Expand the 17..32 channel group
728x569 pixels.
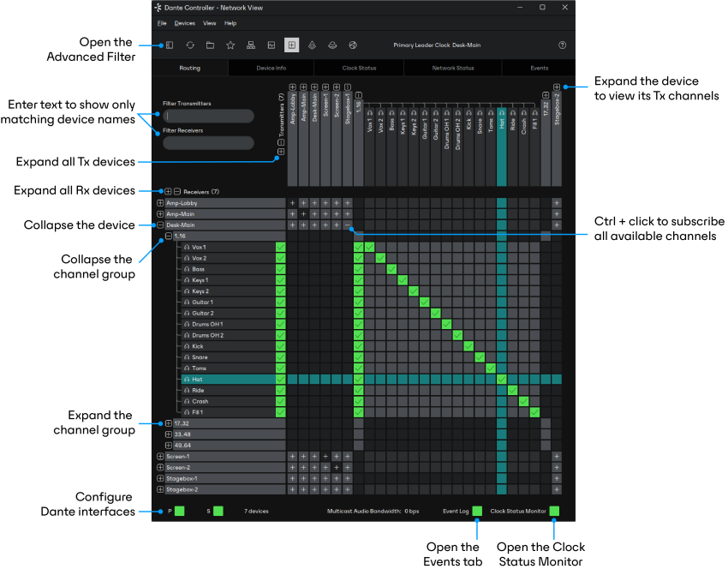tap(169, 423)
